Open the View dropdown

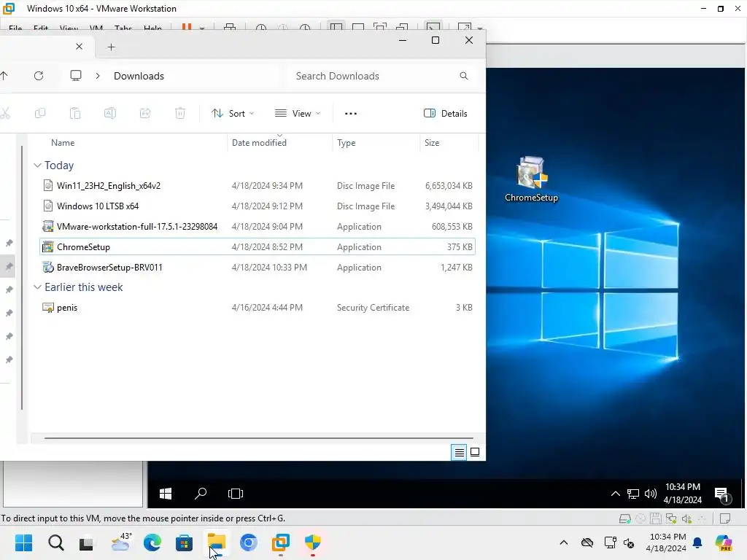coord(298,113)
